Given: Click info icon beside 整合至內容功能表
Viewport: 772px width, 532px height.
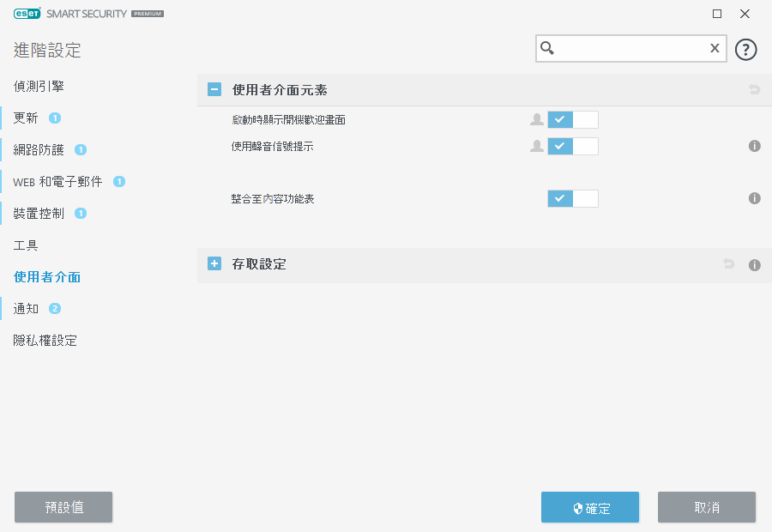Looking at the screenshot, I should point(755,198).
